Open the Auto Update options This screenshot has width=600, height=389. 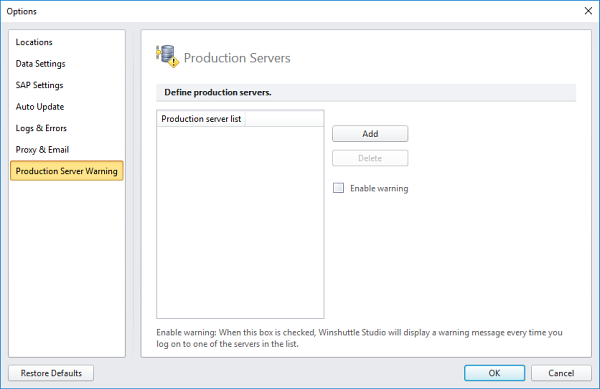[x=39, y=107]
